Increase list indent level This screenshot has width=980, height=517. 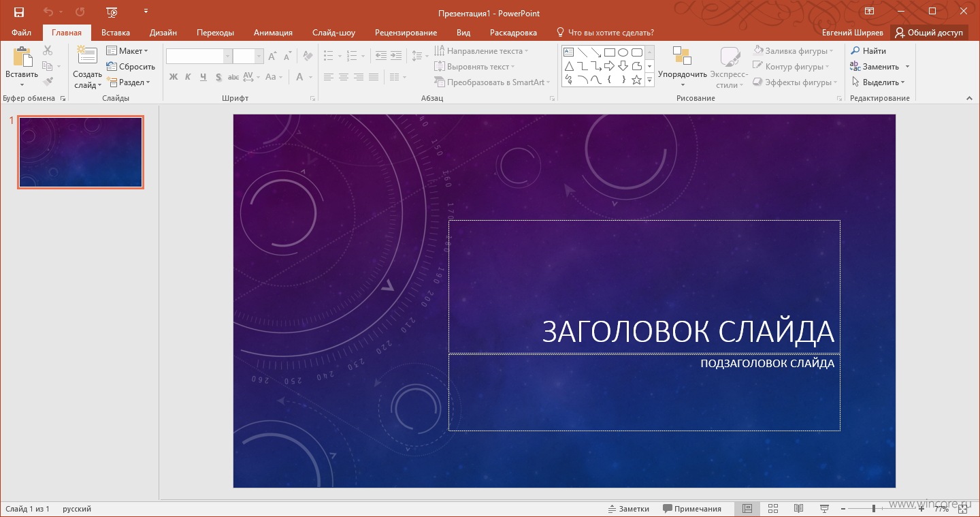395,57
